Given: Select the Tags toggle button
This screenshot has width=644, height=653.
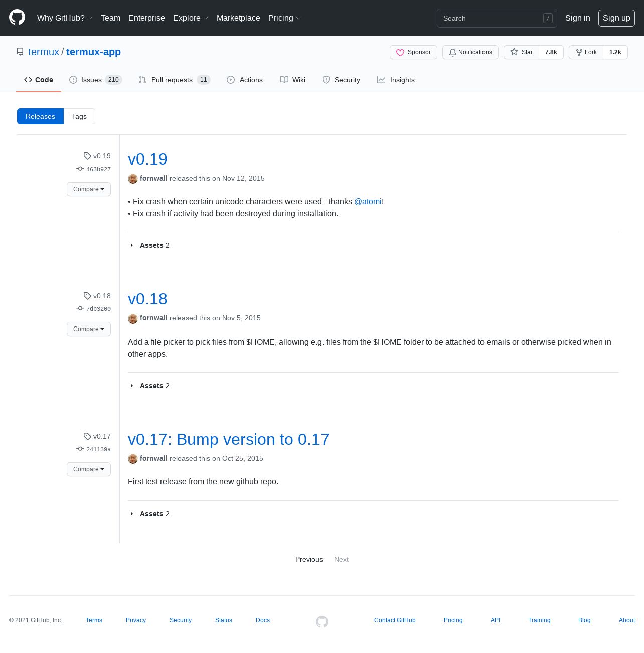Looking at the screenshot, I should pos(79,116).
